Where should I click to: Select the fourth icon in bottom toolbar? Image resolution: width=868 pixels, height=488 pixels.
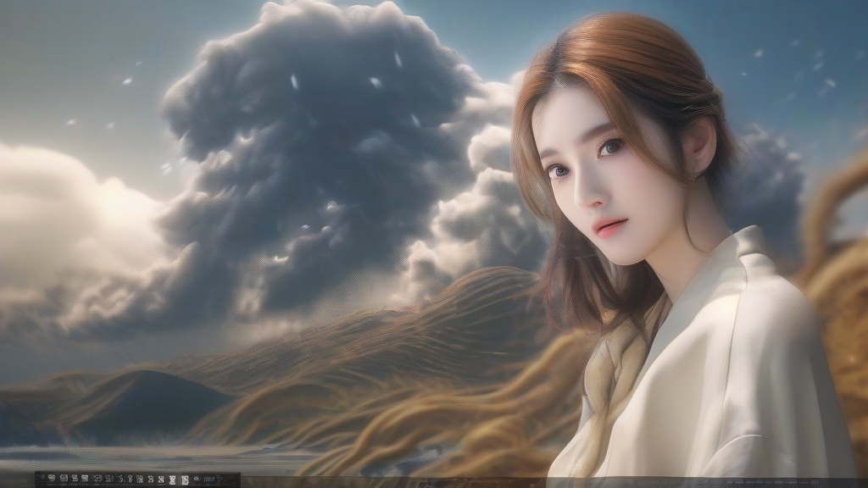(75, 479)
